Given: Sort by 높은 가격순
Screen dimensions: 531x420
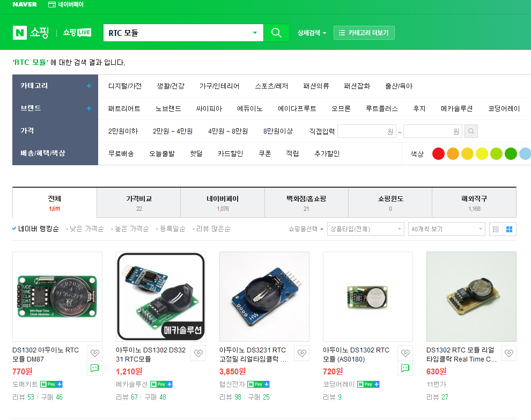Looking at the screenshot, I should 132,229.
